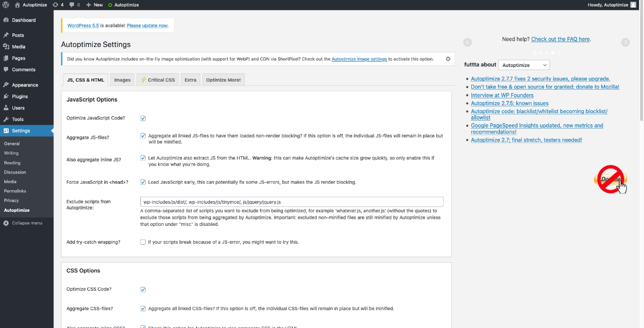The image size is (644, 328).
Task: Collapse the admin sidebar menu
Action: [26, 223]
